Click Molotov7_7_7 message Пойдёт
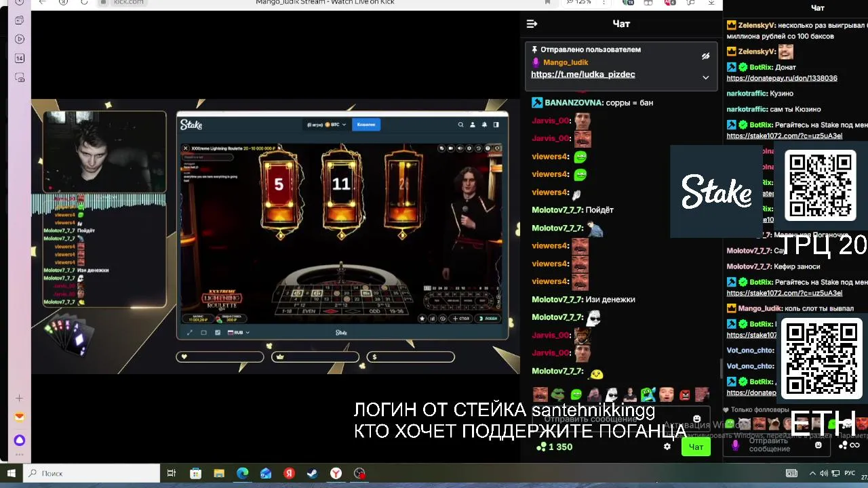 [599, 210]
